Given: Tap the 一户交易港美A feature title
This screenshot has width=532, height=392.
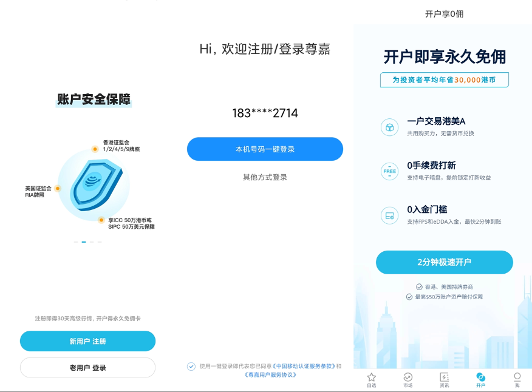Looking at the screenshot, I should point(436,121).
